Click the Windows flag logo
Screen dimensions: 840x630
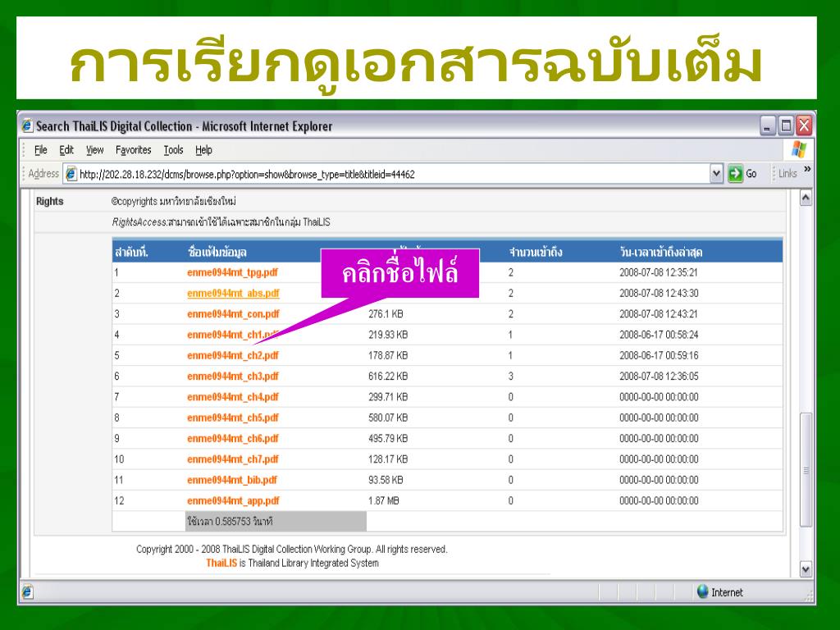tap(799, 149)
